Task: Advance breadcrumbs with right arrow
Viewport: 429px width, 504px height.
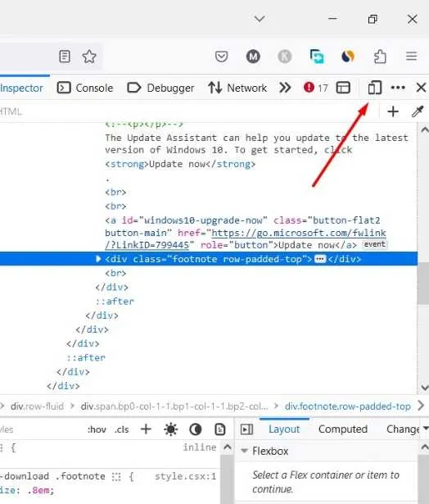Action: (x=422, y=406)
